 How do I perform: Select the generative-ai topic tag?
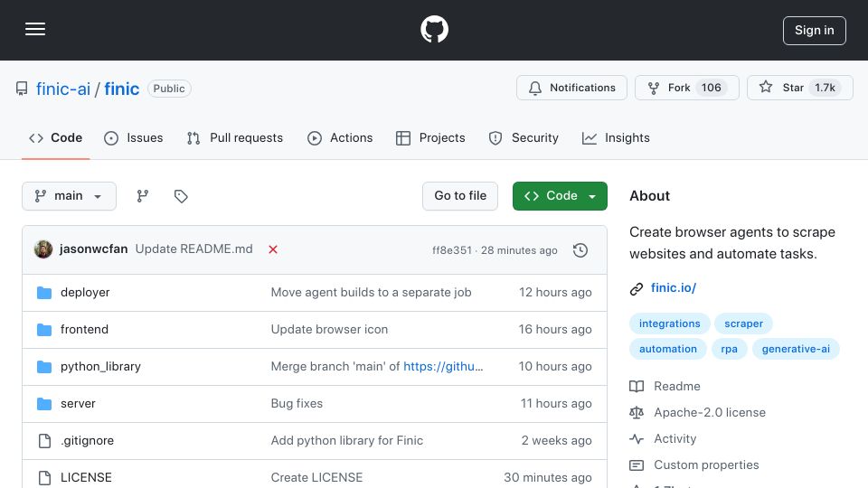pos(796,349)
